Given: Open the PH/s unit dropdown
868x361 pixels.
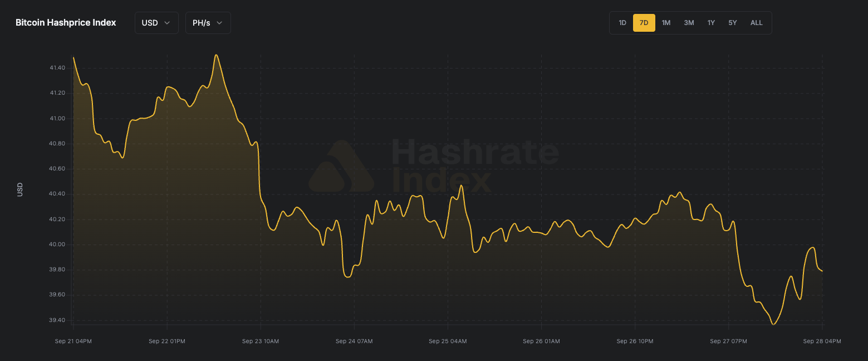Looking at the screenshot, I should (208, 23).
